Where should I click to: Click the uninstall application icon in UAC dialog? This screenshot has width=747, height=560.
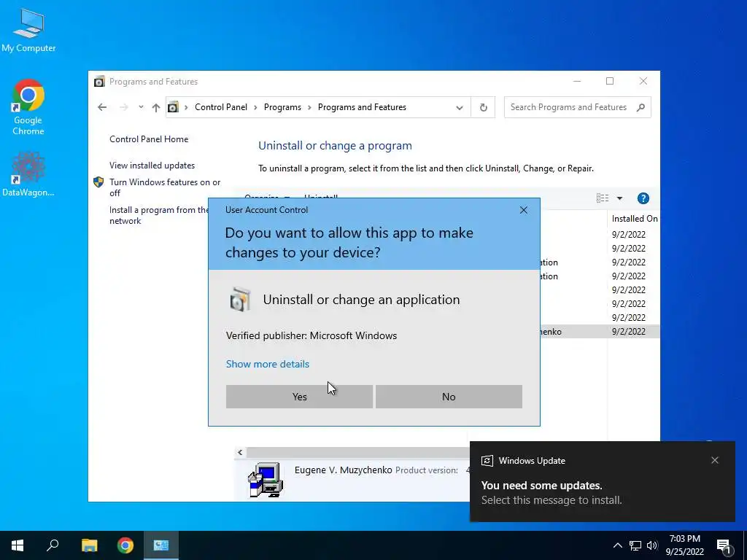coord(239,300)
